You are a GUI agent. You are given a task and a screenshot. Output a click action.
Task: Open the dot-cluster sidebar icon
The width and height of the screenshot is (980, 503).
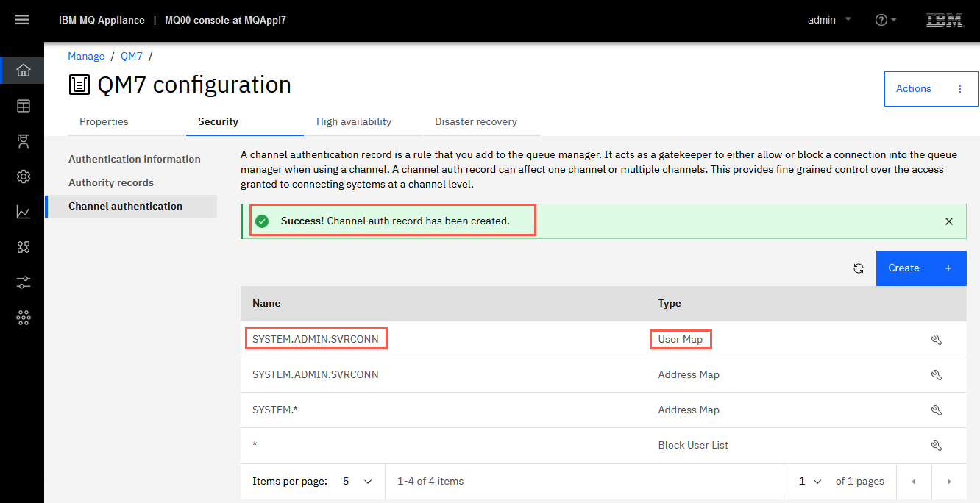24,318
